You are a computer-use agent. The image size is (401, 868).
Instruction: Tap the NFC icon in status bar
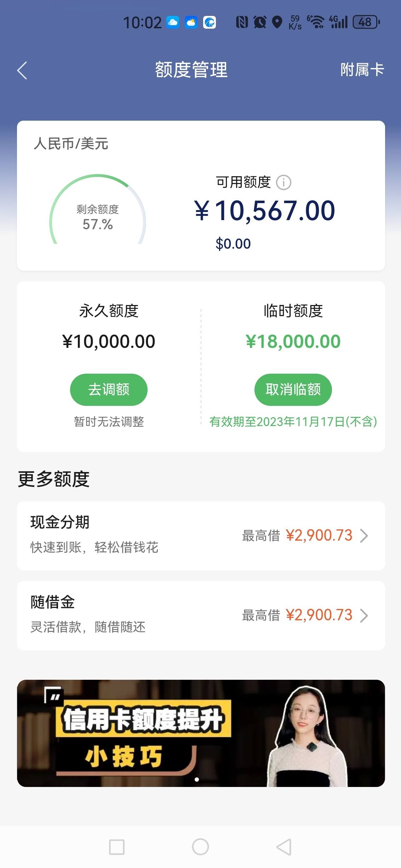pyautogui.click(x=242, y=22)
